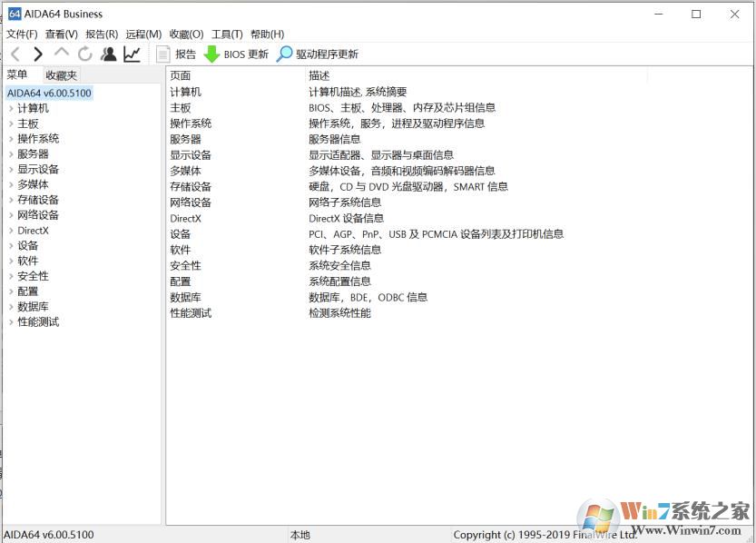756x543 pixels.
Task: Go up one level with Up arrow
Action: [61, 53]
